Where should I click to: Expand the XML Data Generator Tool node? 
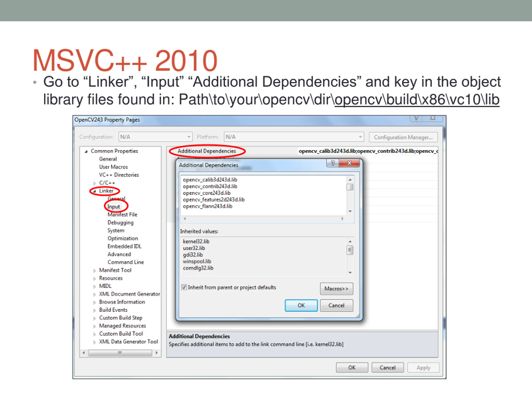(x=95, y=342)
